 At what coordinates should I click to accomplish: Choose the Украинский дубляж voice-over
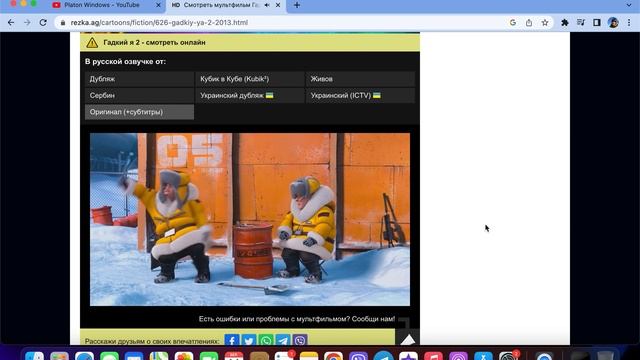coord(250,96)
